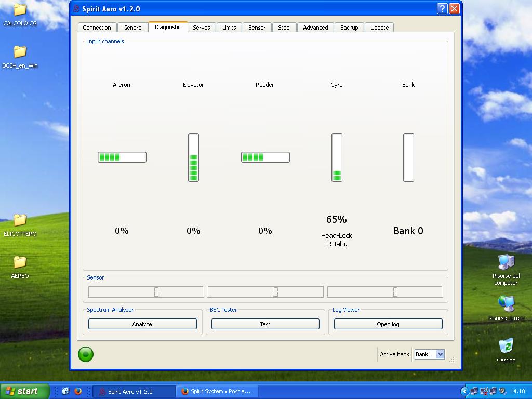532x399 pixels.
Task: Open the CALCOLO CG desktop folder
Action: pos(20,10)
